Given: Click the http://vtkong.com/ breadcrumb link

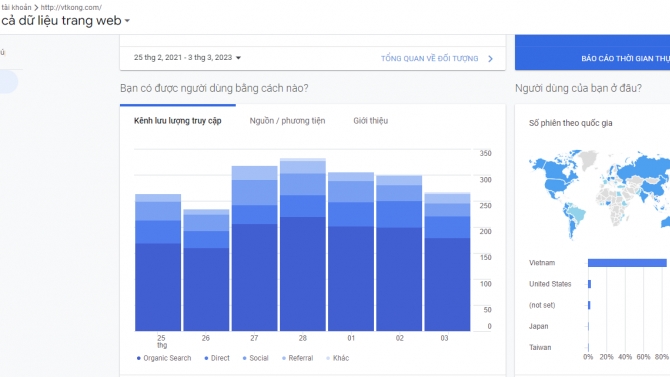Looking at the screenshot, I should pos(71,7).
